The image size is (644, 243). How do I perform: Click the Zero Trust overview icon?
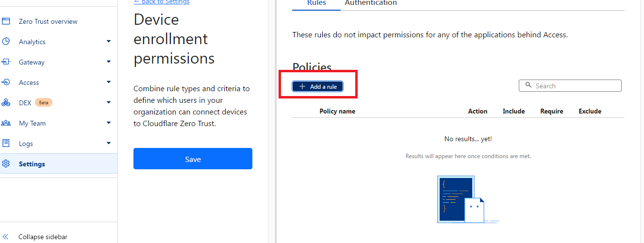click(6, 21)
